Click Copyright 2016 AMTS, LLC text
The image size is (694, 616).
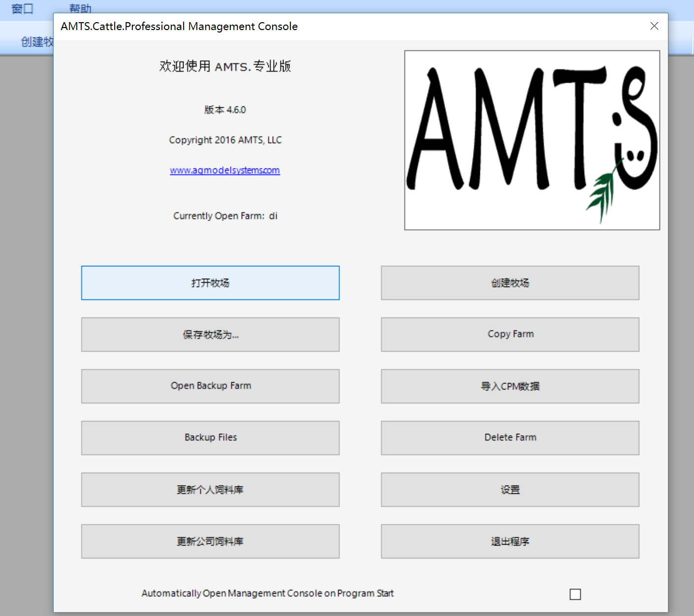tap(225, 140)
